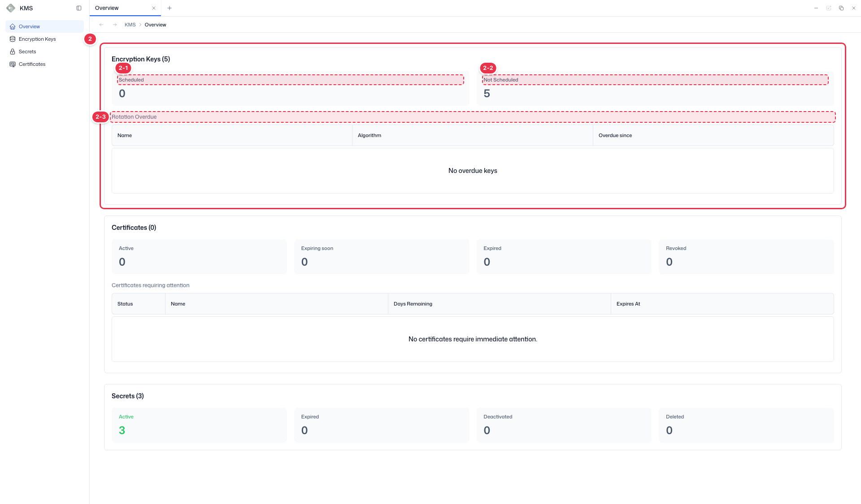Image resolution: width=861 pixels, height=504 pixels.
Task: Click Overview breadcrumb item
Action: pyautogui.click(x=155, y=25)
